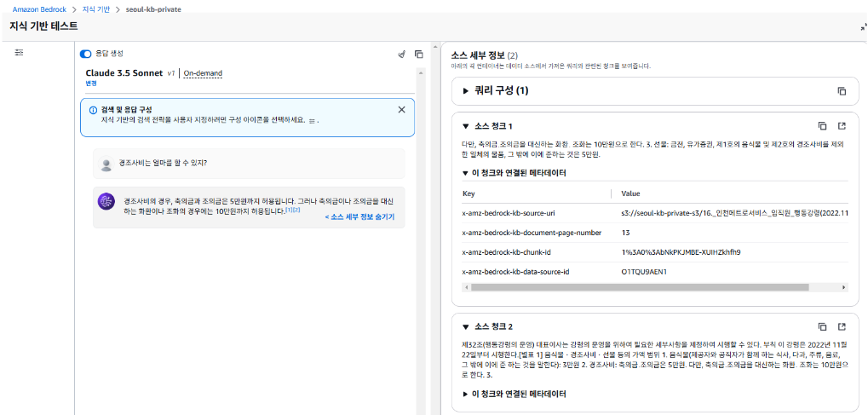Click the question text 경조사비는 얼마를 할 수 있지?
The width and height of the screenshot is (868, 415).
tap(164, 164)
